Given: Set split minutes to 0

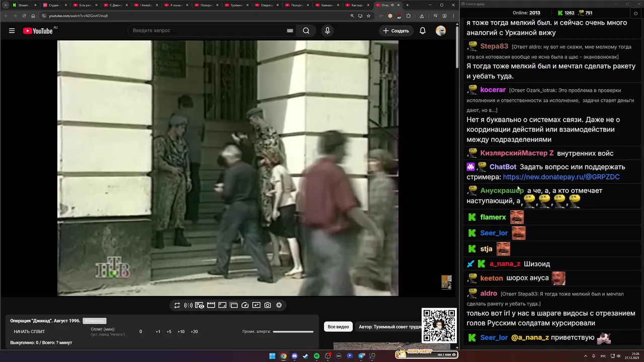Looking at the screenshot, I should [x=140, y=332].
